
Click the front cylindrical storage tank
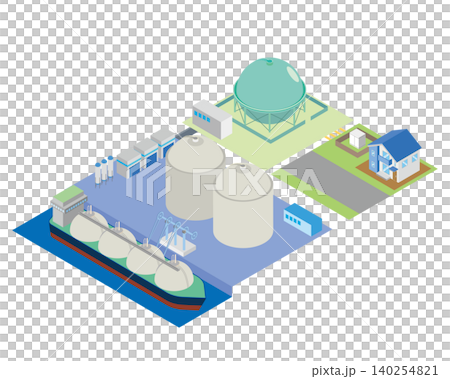pos(243,206)
